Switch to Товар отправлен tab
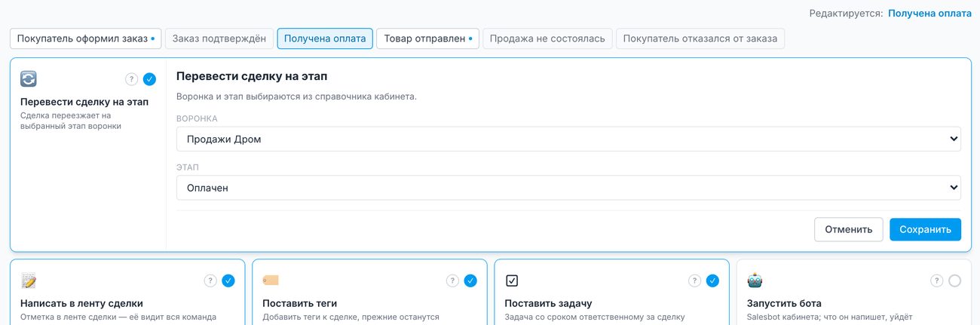 [x=428, y=38]
